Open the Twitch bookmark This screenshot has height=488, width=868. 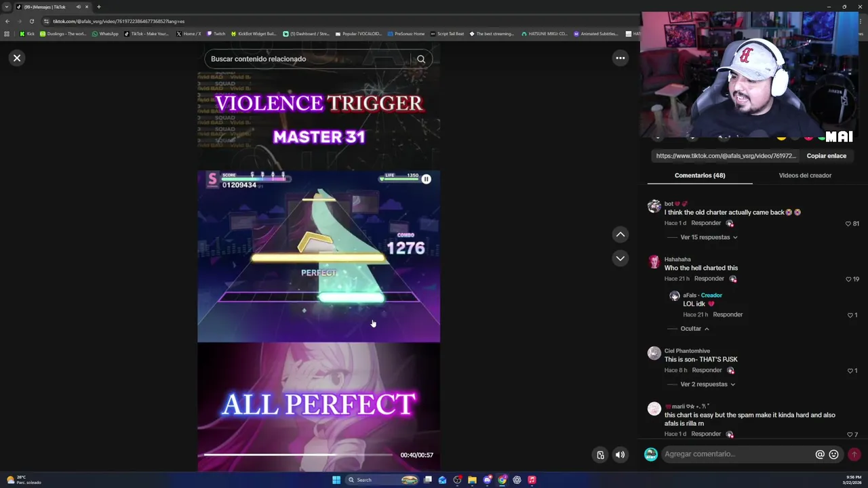pos(216,34)
